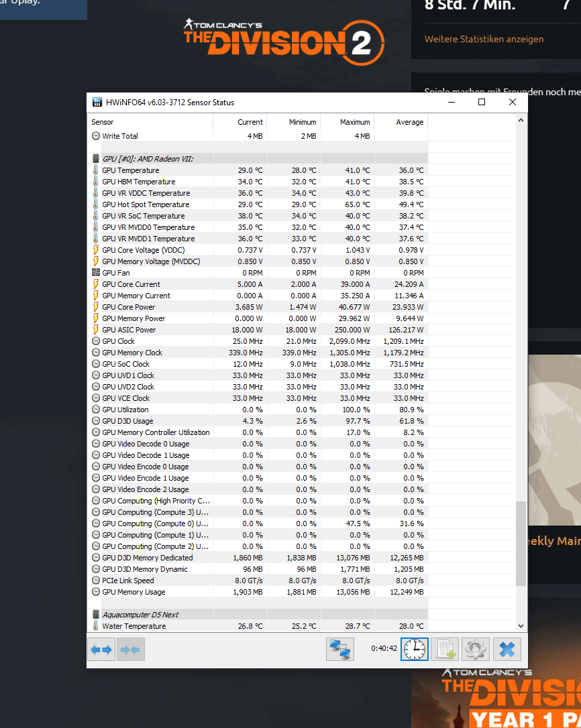Click the 0:40:42 elapsed time readout

[x=384, y=648]
